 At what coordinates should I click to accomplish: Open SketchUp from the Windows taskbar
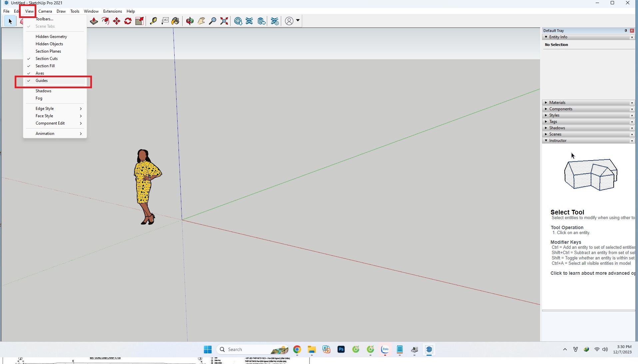(x=429, y=350)
